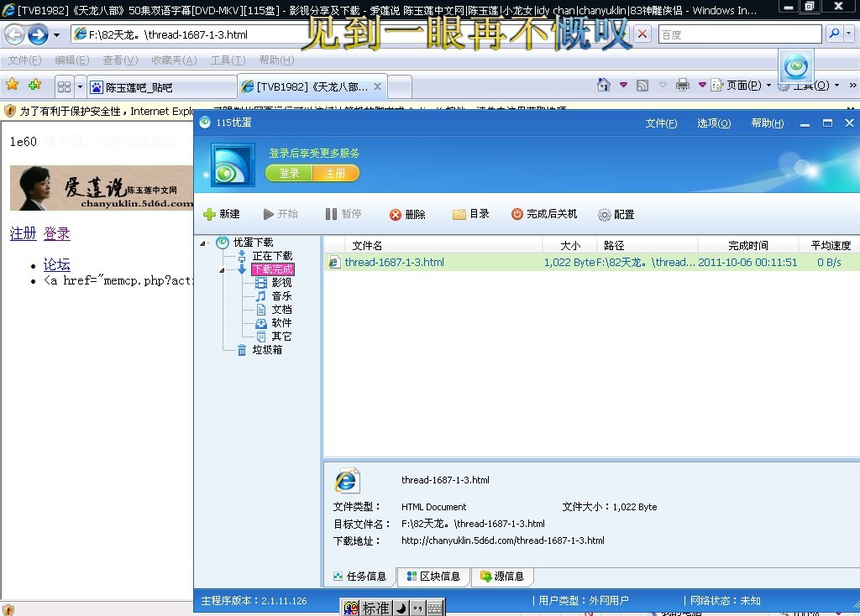Sort by 文件名 column header
The height and width of the screenshot is (616, 860).
click(367, 246)
